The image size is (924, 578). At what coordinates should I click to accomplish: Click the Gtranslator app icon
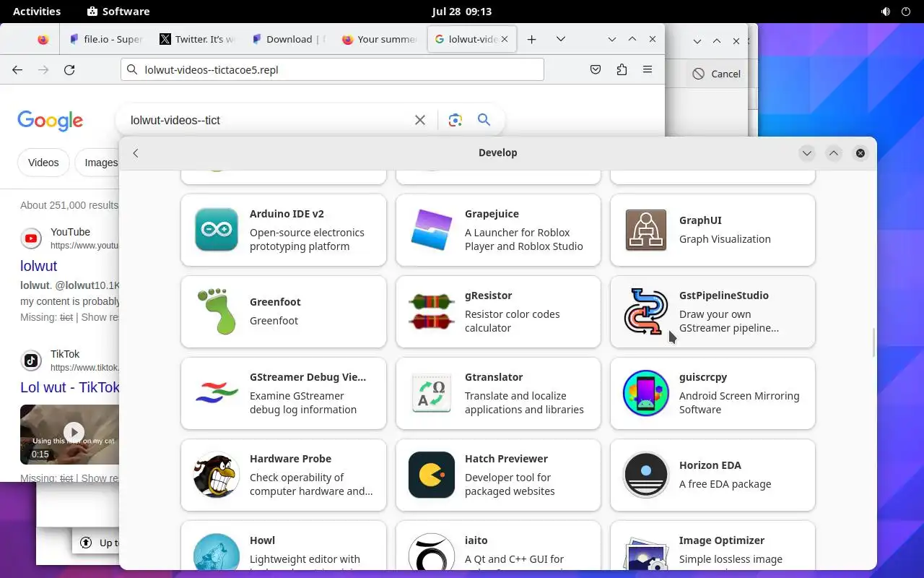coord(432,393)
